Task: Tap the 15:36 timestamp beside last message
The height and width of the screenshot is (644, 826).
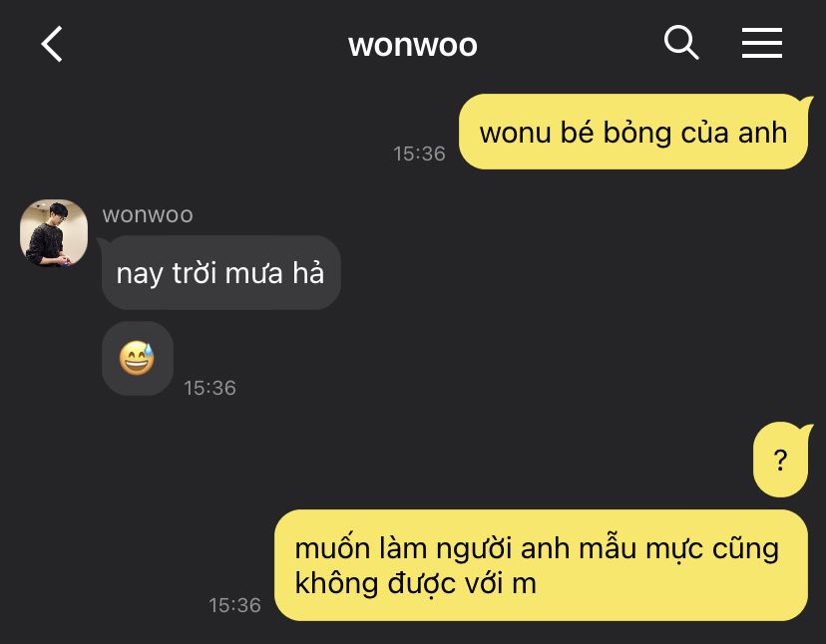Action: [x=235, y=605]
